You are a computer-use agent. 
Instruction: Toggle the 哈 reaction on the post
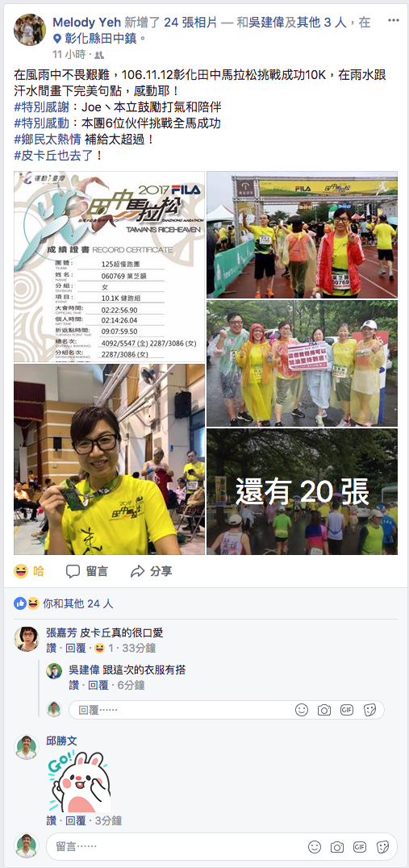29,571
